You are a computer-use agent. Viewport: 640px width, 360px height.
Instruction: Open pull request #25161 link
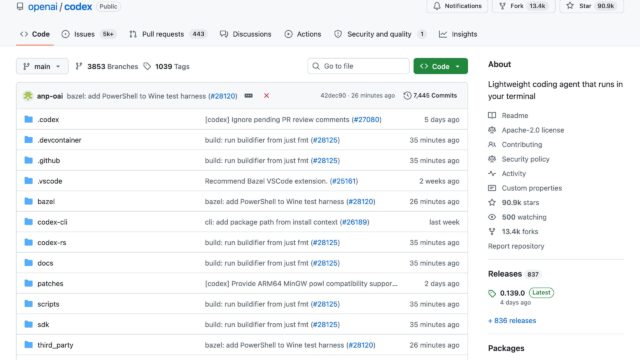coord(344,181)
